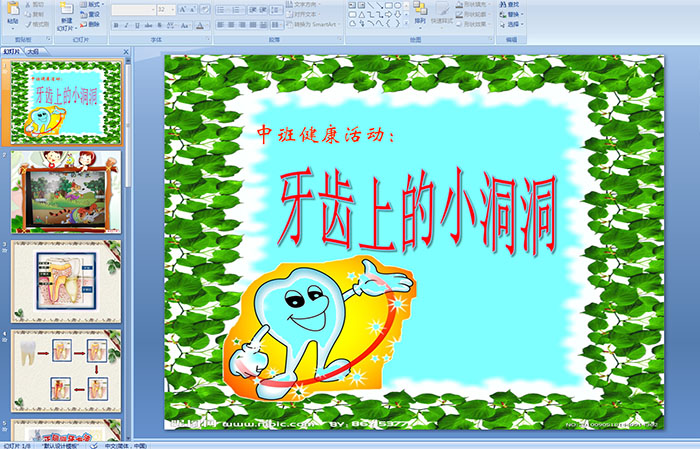
Task: Click the Select (选择) button
Action: (x=511, y=24)
